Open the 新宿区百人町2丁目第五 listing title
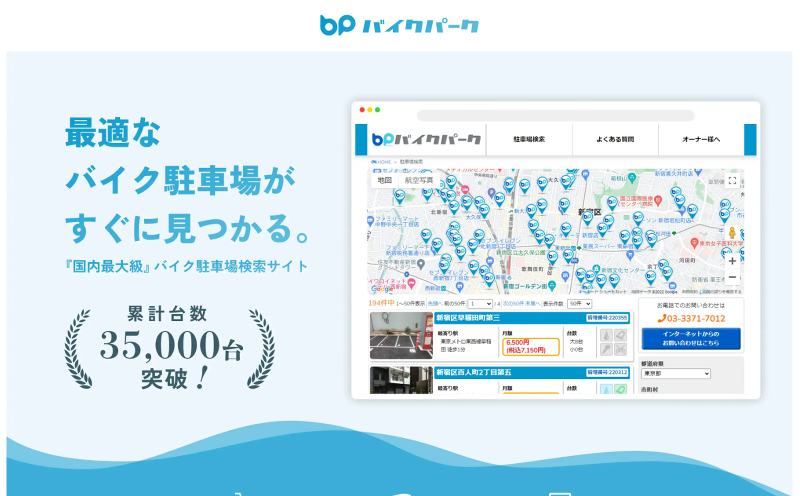This screenshot has width=800, height=496. pos(473,373)
